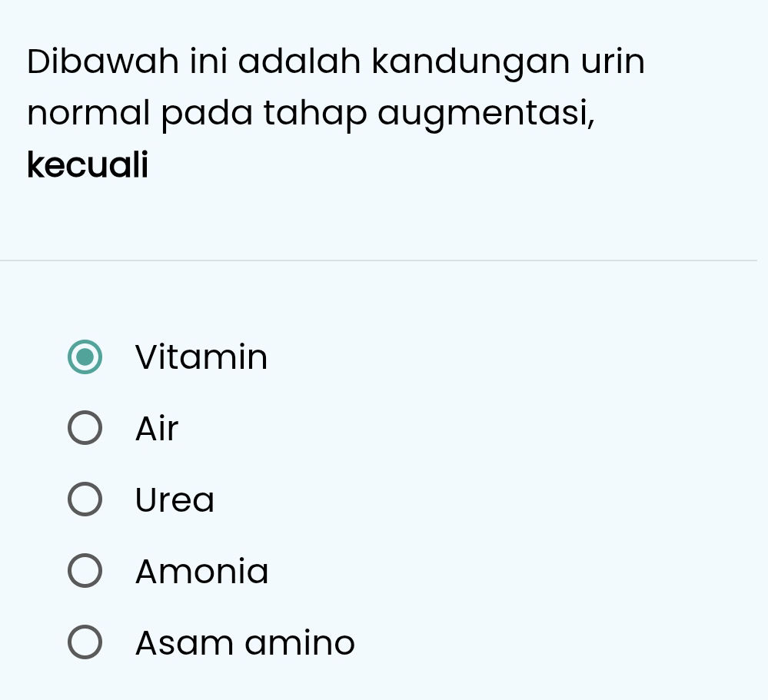Click the Vitamin option label
Screen dimensions: 768x700
pos(201,357)
